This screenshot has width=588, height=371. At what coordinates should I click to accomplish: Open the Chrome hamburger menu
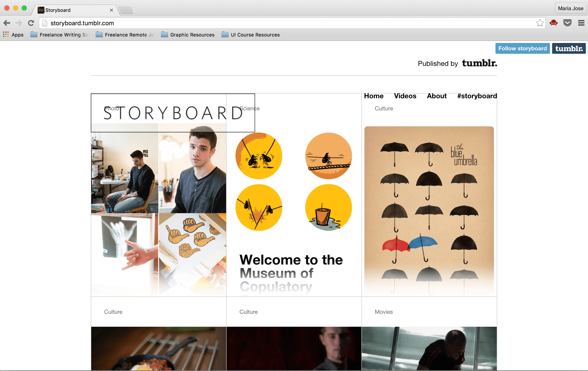(x=581, y=23)
